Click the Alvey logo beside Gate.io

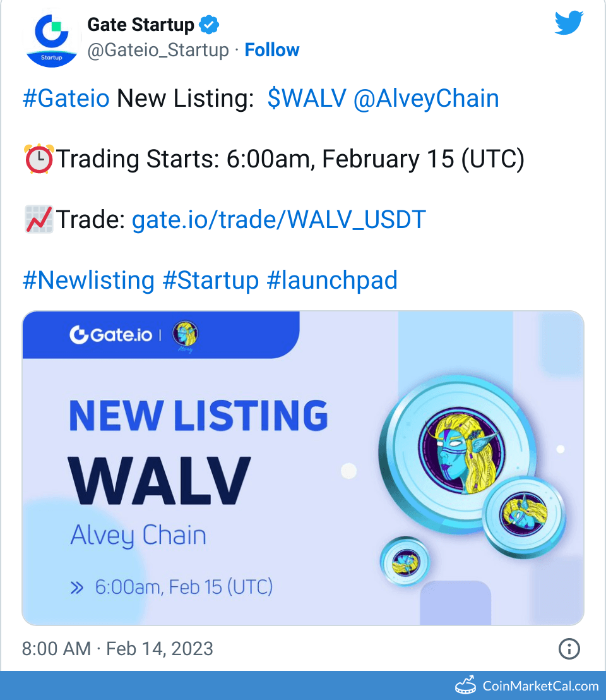[x=185, y=334]
